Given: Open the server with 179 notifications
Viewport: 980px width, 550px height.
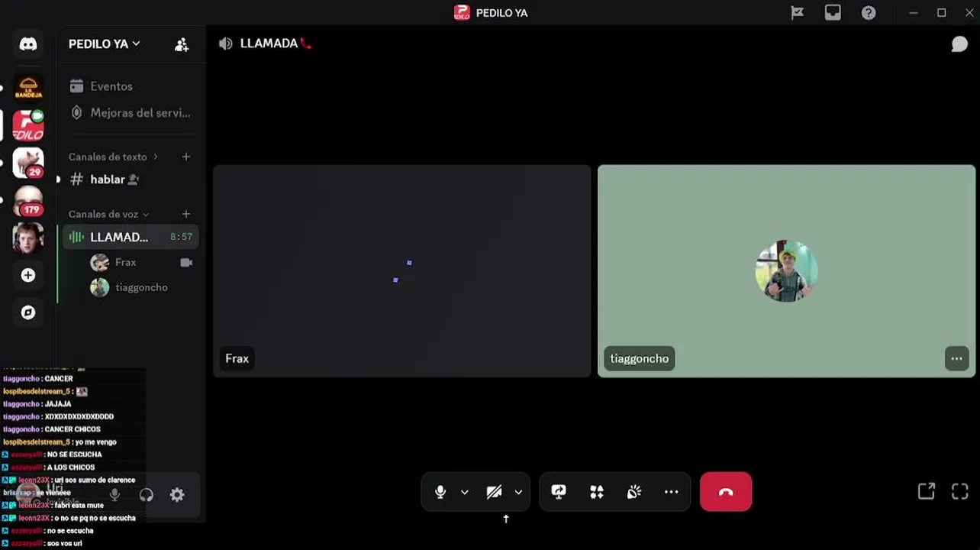Looking at the screenshot, I should pos(28,200).
